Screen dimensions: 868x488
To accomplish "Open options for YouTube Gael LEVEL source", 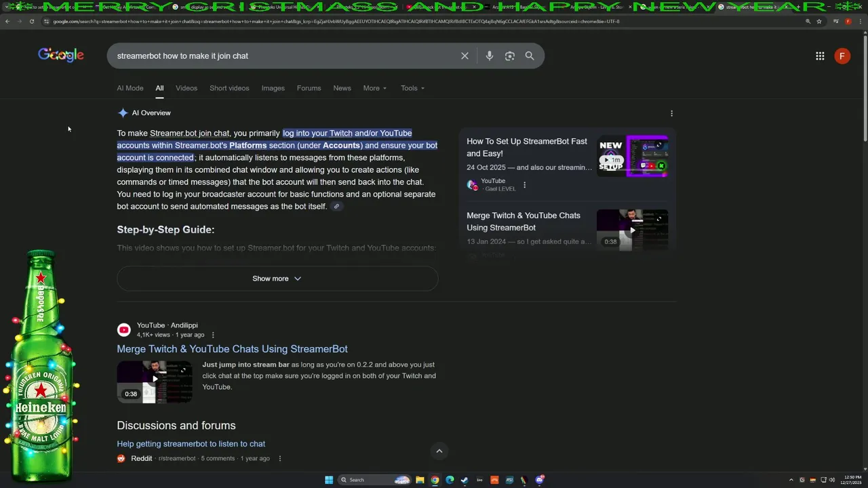I will [x=524, y=184].
